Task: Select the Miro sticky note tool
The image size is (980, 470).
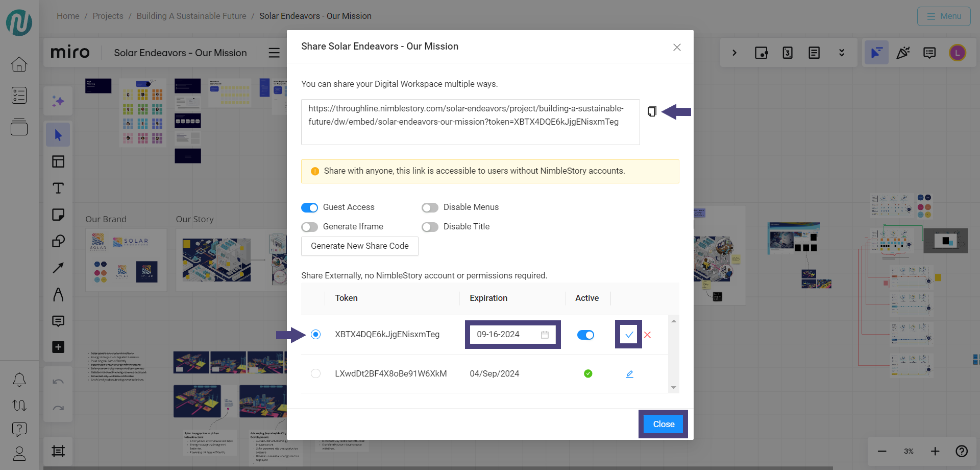Action: 58,215
